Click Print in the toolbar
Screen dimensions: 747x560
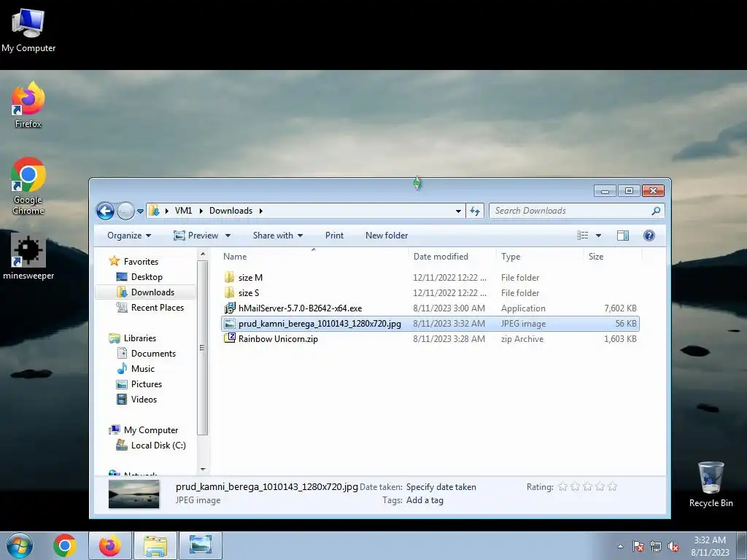point(334,236)
